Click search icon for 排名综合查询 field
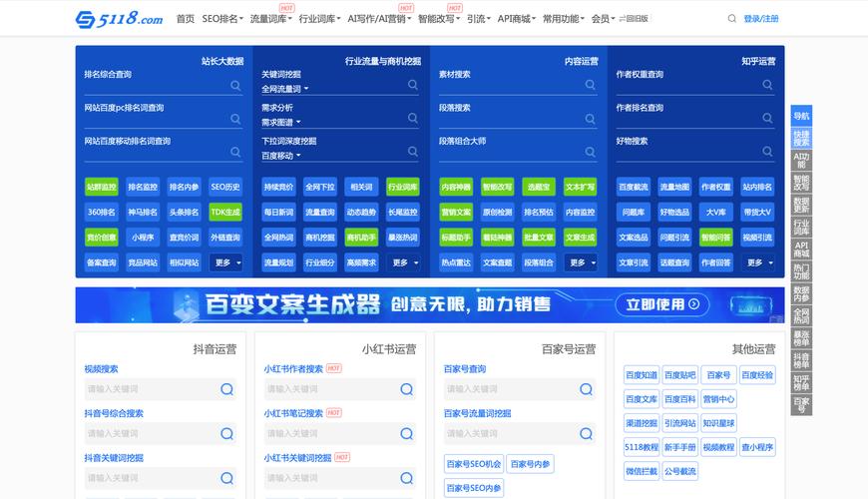 pos(235,85)
